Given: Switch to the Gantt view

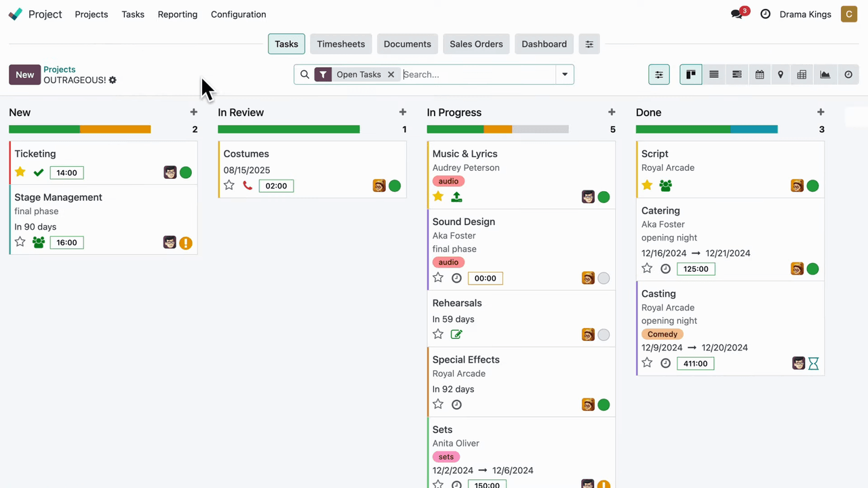Looking at the screenshot, I should tap(736, 75).
